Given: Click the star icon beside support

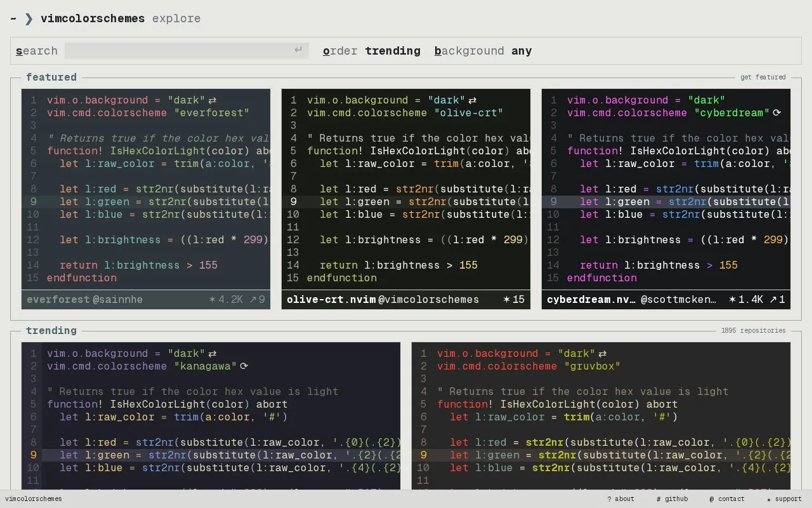Looking at the screenshot, I should (x=769, y=499).
